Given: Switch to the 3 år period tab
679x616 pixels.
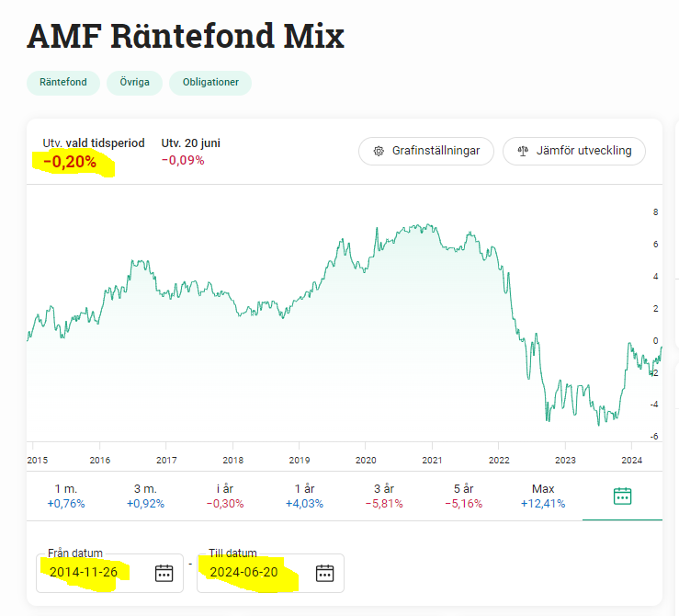Looking at the screenshot, I should 384,496.
